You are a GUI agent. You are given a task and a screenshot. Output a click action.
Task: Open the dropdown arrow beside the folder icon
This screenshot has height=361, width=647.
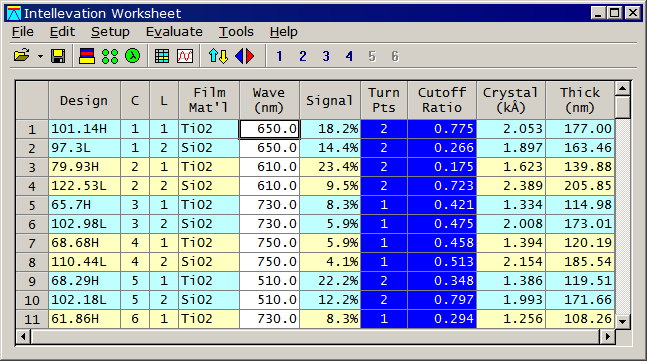pyautogui.click(x=40, y=56)
